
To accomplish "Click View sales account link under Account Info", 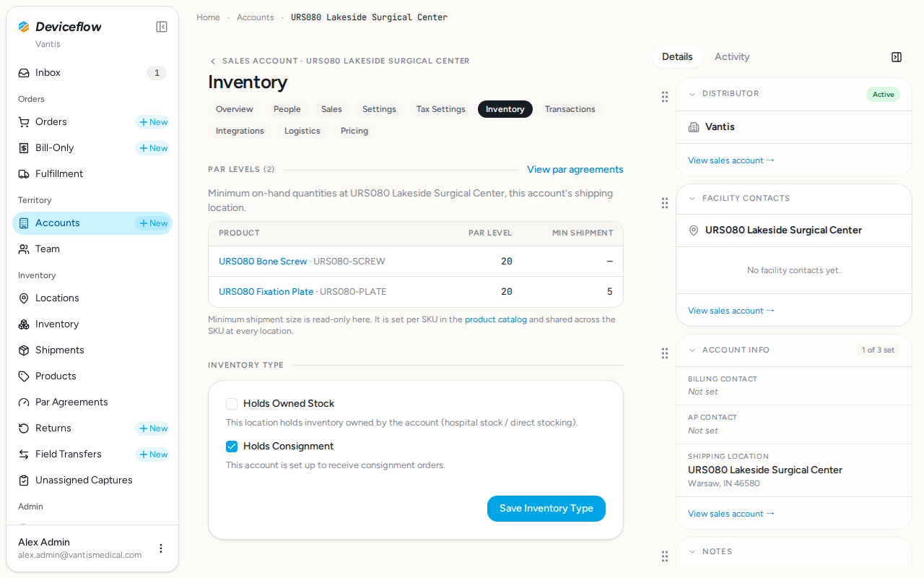I will tap(731, 514).
